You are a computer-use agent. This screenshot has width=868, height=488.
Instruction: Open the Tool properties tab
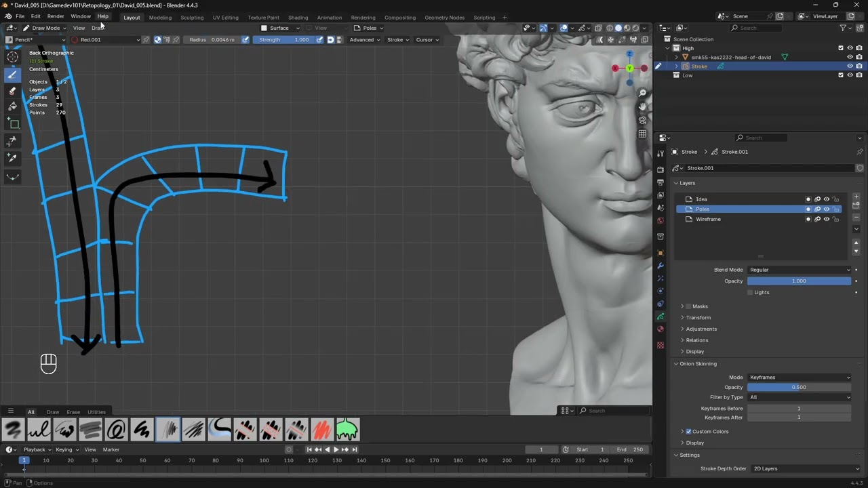point(660,154)
